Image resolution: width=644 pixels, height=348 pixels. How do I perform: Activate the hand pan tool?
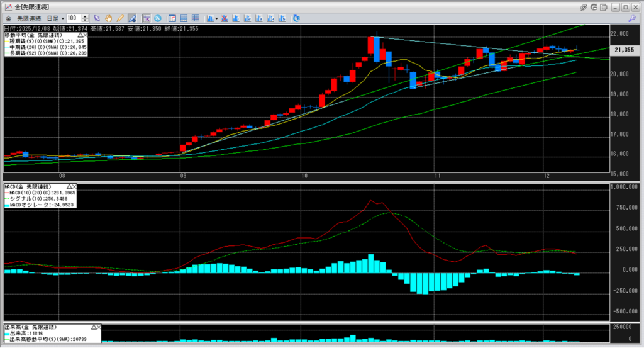click(109, 18)
